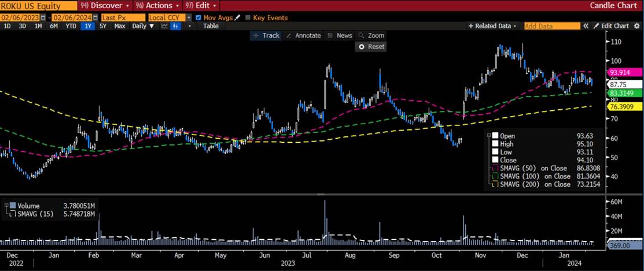
Task: Collapse panel with double-chevron icon
Action: [x=586, y=26]
